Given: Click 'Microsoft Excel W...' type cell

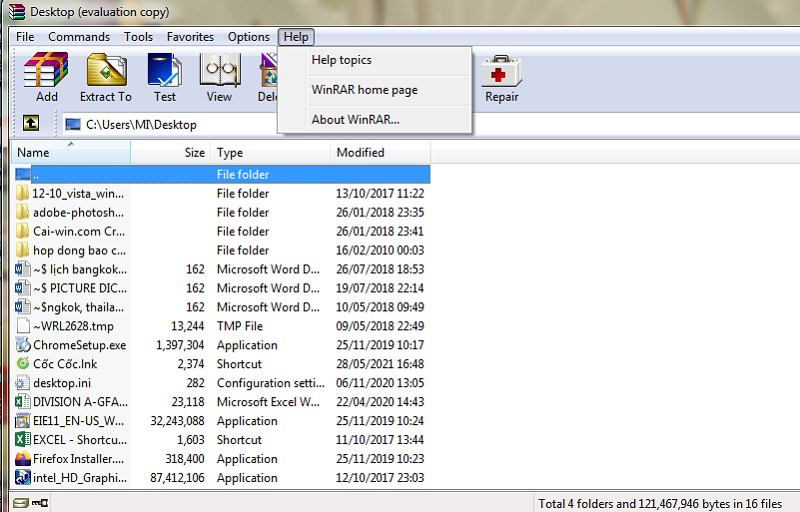Looking at the screenshot, I should (x=268, y=401).
